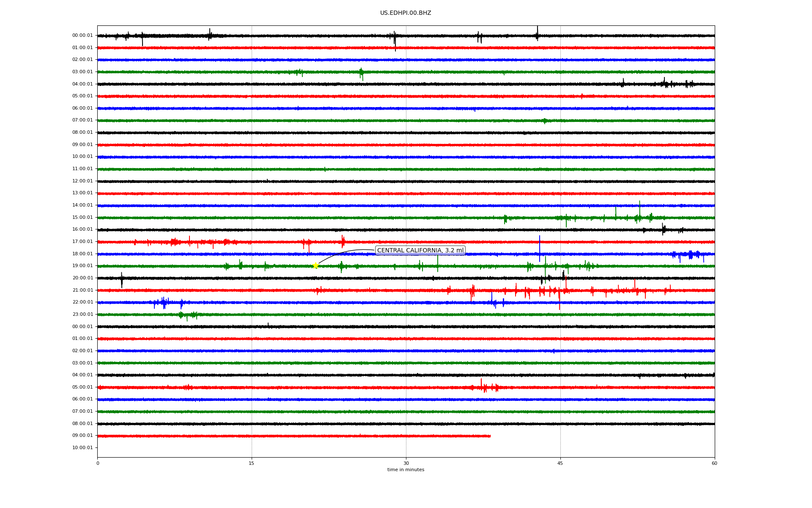Select the 12:00:01 trace time label
The width and height of the screenshot is (812, 508).
(82, 181)
